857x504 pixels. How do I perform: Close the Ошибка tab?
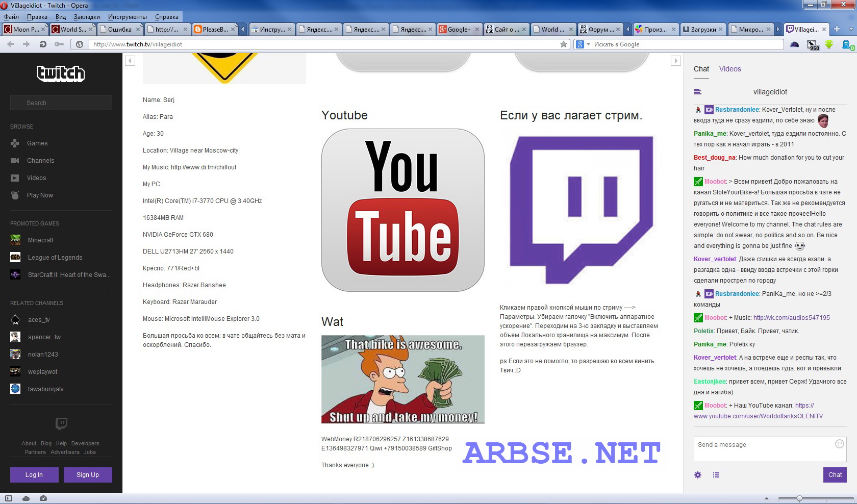[x=138, y=30]
